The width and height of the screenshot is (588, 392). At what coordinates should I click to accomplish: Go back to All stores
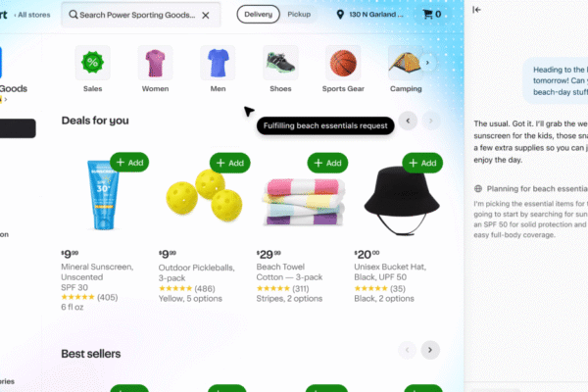[32, 15]
